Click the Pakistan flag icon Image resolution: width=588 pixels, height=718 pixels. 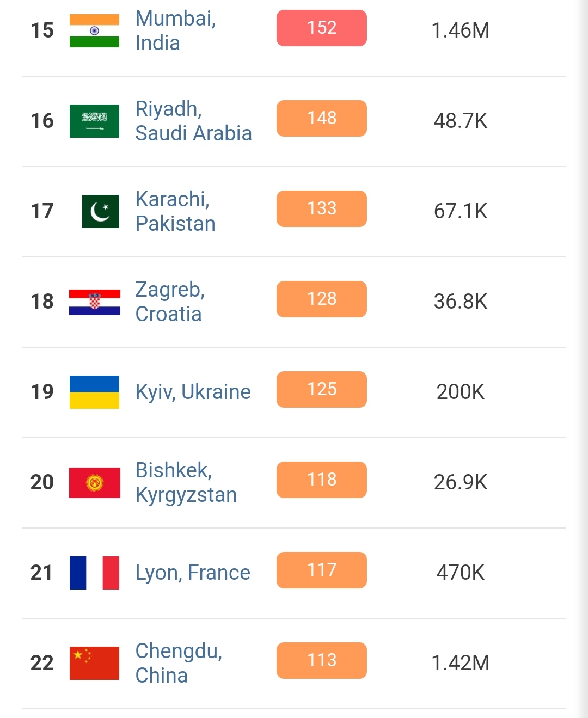(x=100, y=211)
